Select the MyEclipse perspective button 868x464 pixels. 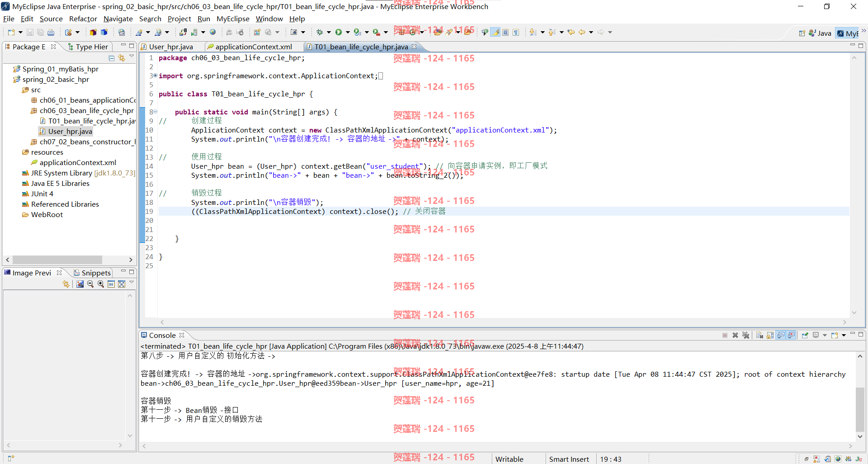848,33
